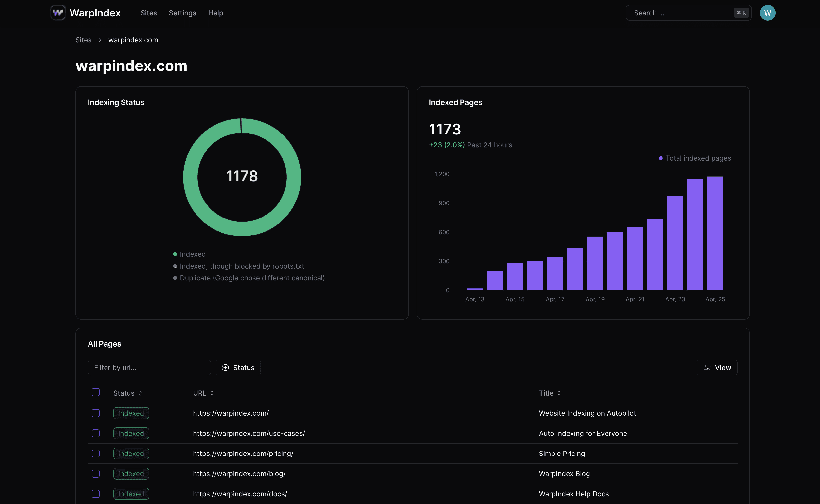Image resolution: width=820 pixels, height=504 pixels.
Task: Click the breadcrumb chevron separator
Action: tap(100, 40)
